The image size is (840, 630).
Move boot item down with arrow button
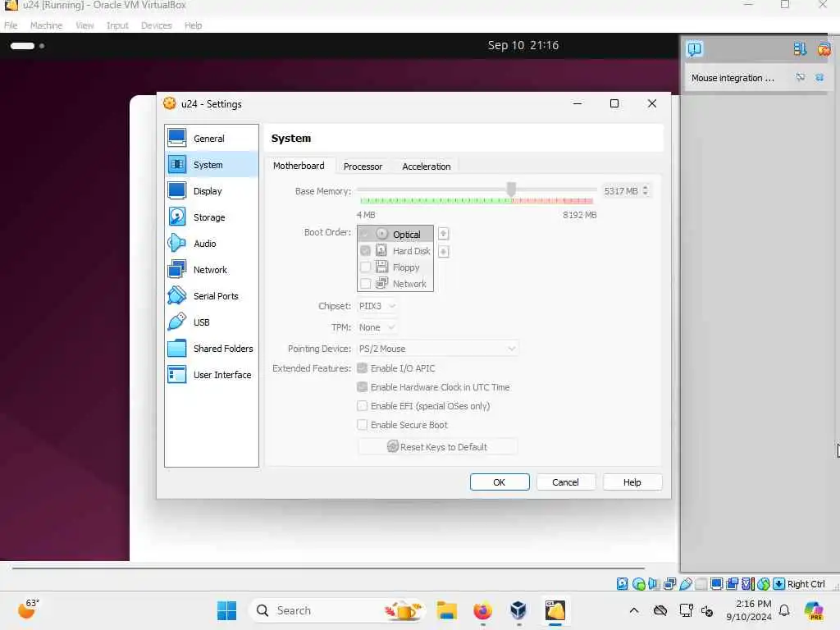443,252
